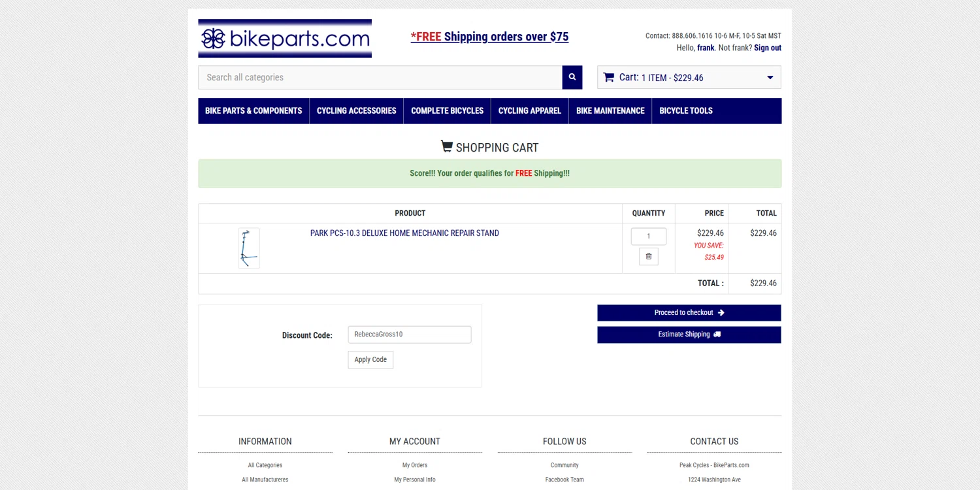Expand the Cart dropdown arrow
Image resolution: width=980 pixels, height=490 pixels.
click(770, 78)
